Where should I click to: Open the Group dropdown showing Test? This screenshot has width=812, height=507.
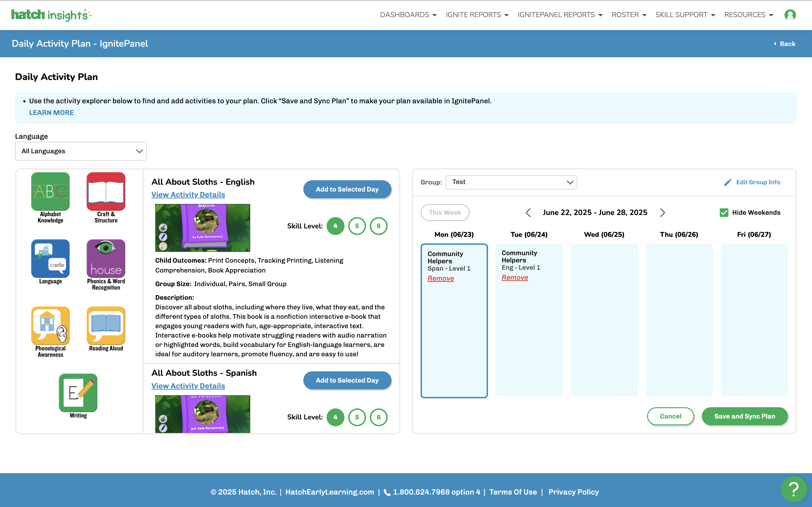tap(511, 182)
